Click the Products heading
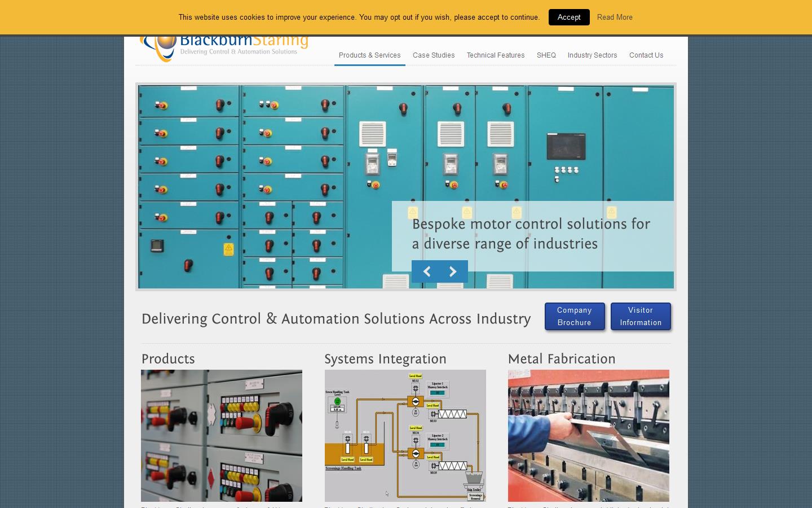The width and height of the screenshot is (812, 508). tap(168, 359)
